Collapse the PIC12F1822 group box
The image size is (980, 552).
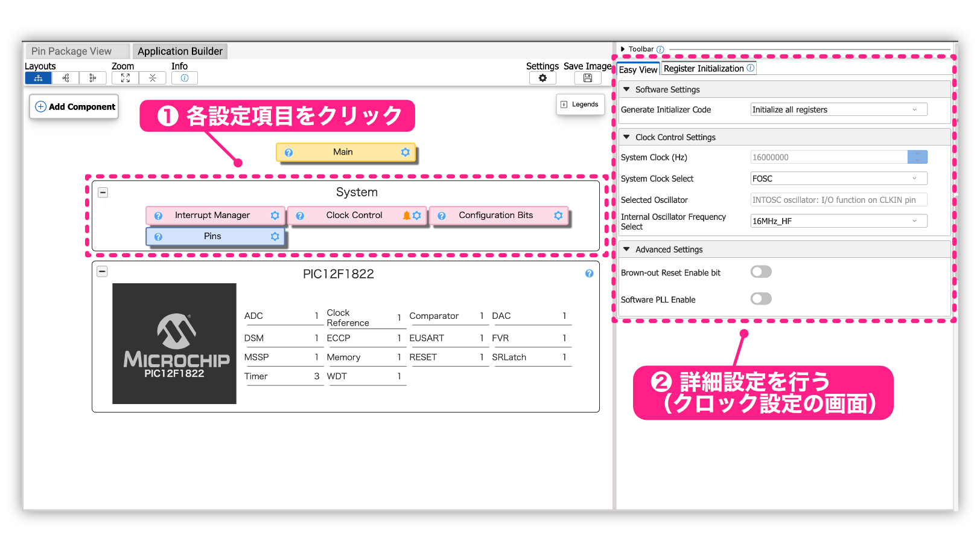tap(103, 272)
